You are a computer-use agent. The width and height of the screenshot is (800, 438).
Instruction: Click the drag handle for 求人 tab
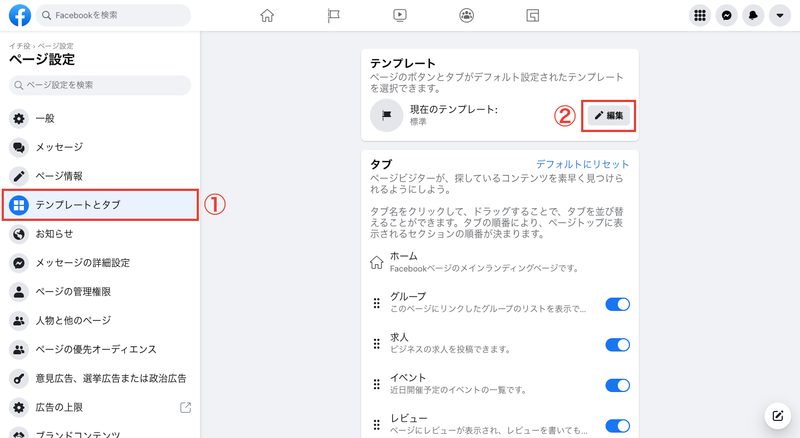(377, 344)
